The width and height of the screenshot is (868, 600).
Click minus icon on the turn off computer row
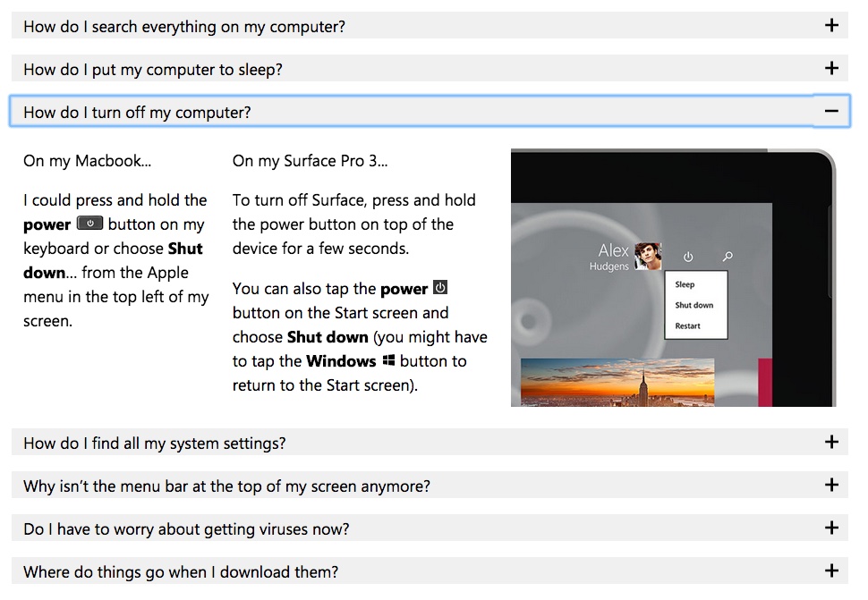[831, 111]
